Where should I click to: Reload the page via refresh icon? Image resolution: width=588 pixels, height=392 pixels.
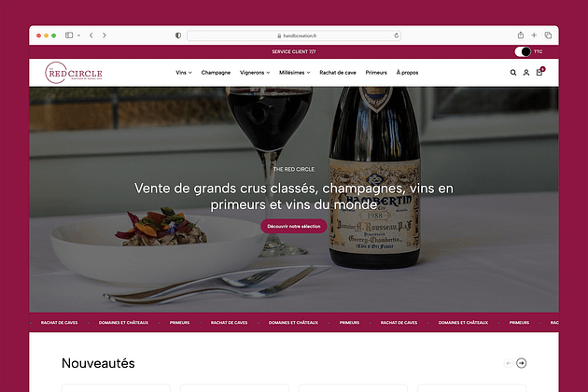tap(397, 35)
